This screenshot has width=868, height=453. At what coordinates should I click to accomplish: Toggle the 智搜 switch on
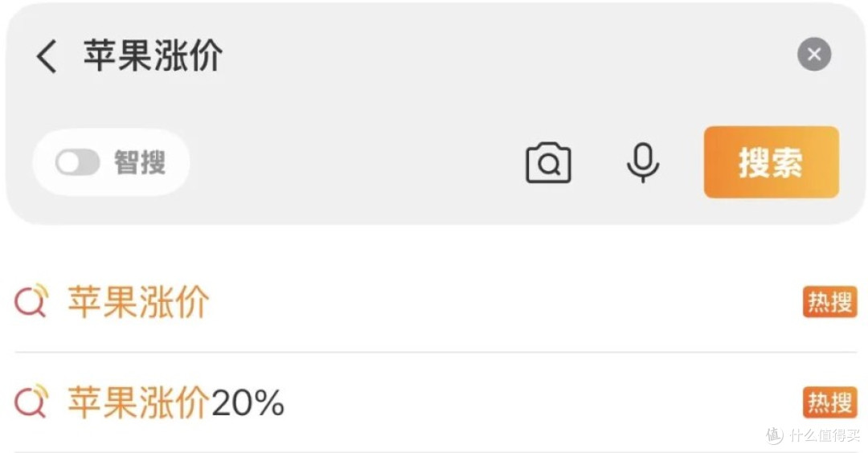click(77, 162)
